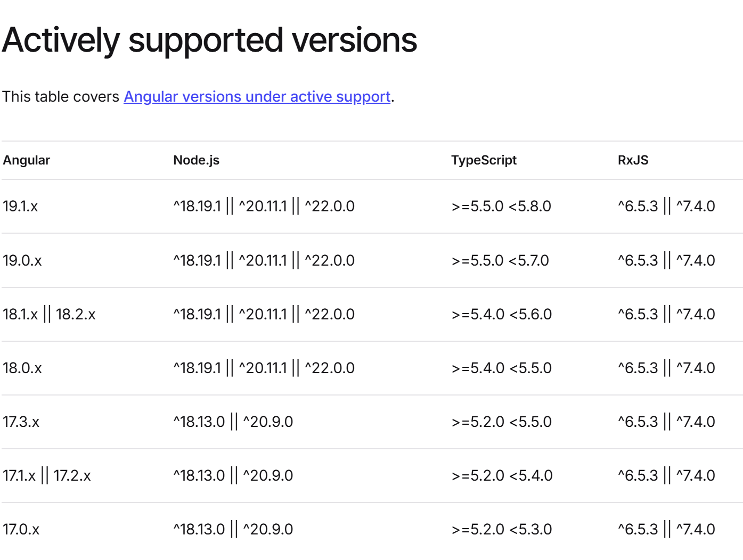Click the TypeScript range ">=5.4.0 <5.6.0"
This screenshot has width=743, height=560.
[502, 315]
